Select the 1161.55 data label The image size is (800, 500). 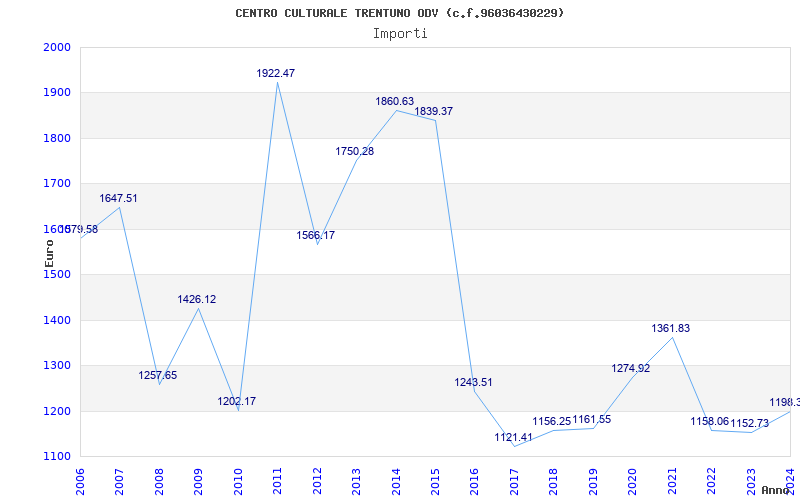tap(592, 420)
